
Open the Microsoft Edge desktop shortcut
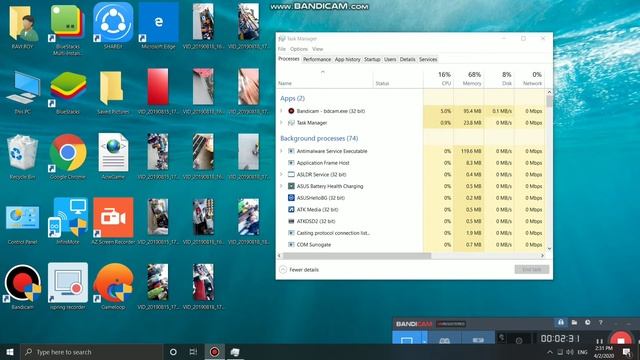tap(158, 25)
